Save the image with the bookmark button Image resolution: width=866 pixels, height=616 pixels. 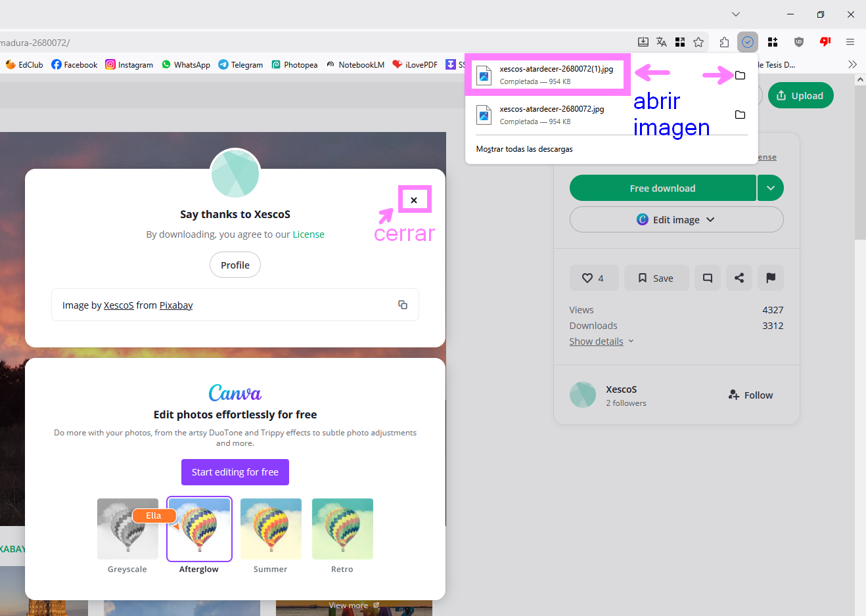[x=656, y=278]
